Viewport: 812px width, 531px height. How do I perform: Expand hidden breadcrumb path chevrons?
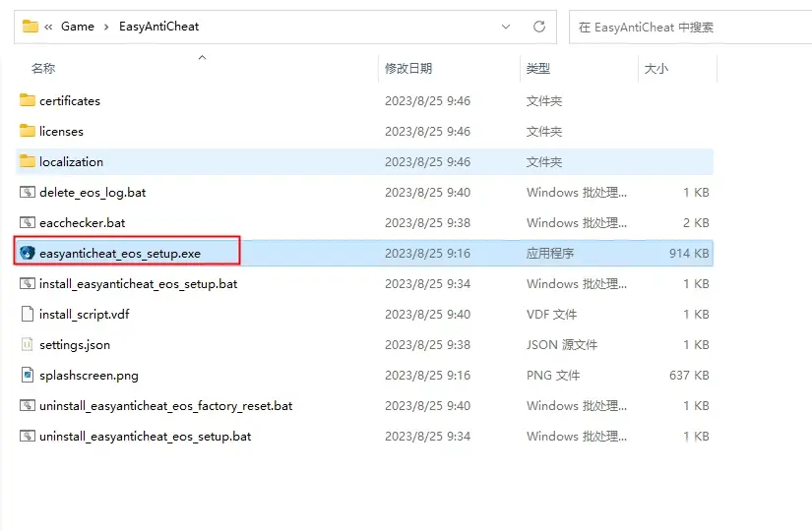coord(48,27)
